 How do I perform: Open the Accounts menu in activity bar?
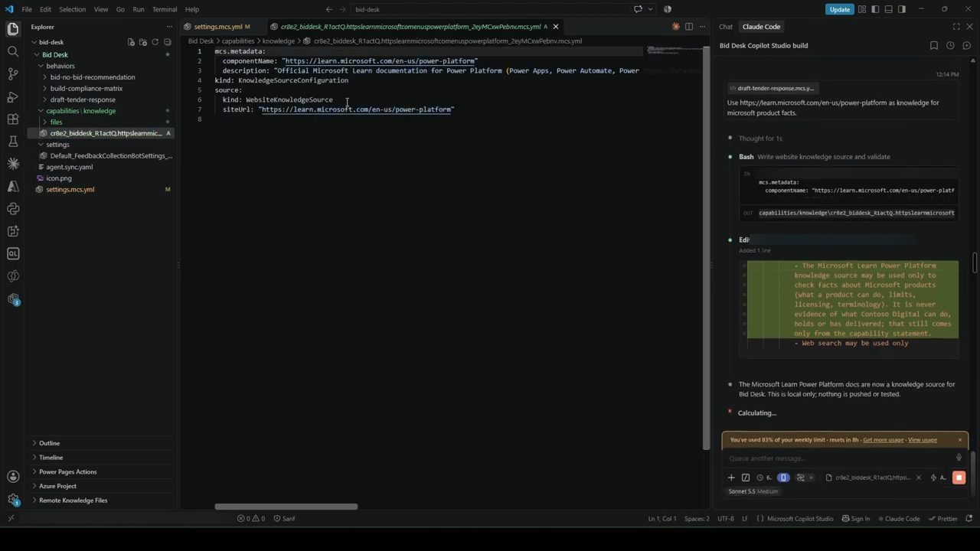[x=13, y=477]
